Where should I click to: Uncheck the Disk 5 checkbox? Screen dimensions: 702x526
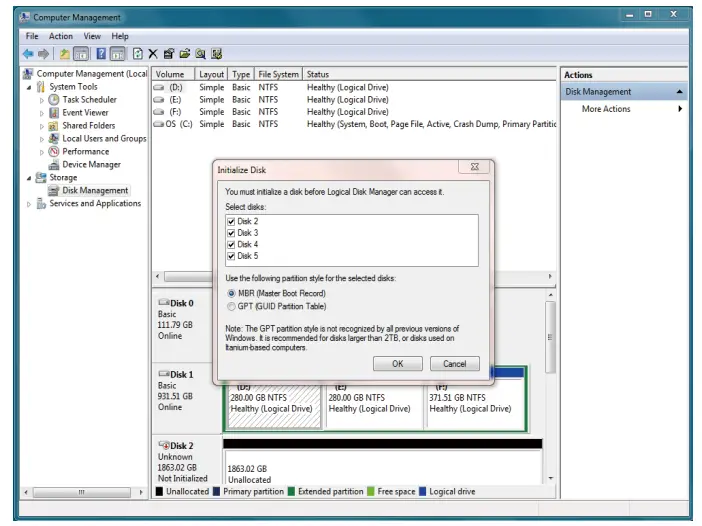[x=231, y=256]
